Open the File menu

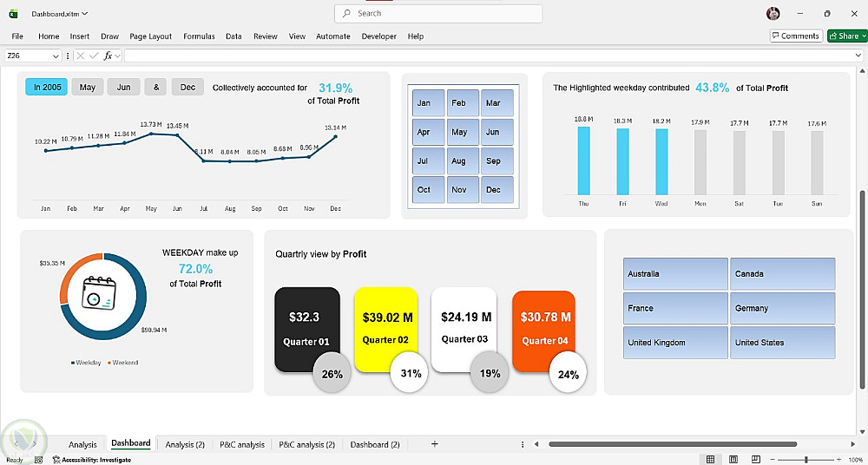pyautogui.click(x=17, y=36)
